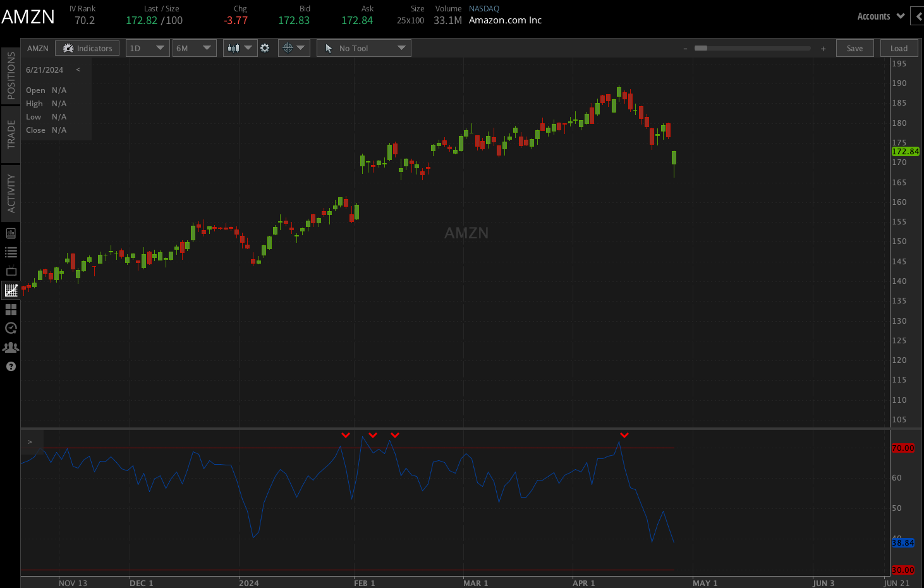Click the Last price 172.82
This screenshot has width=924, height=588.
[142, 20]
